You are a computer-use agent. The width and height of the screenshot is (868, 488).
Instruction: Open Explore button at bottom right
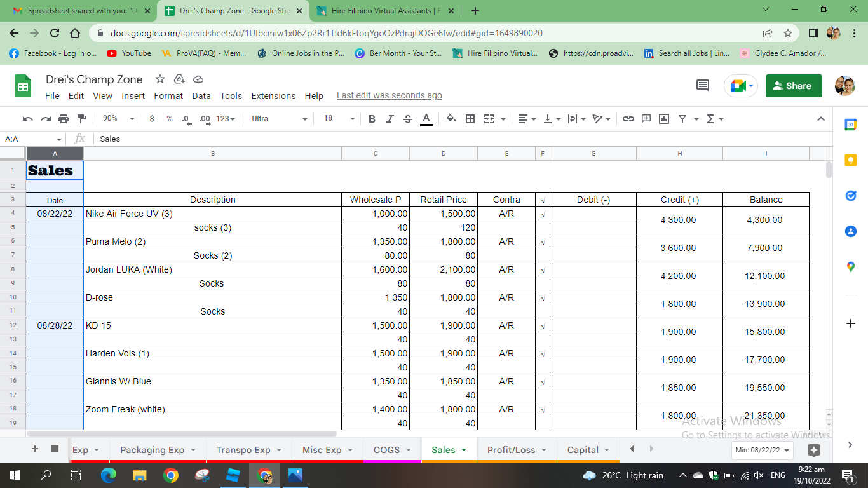[814, 450]
